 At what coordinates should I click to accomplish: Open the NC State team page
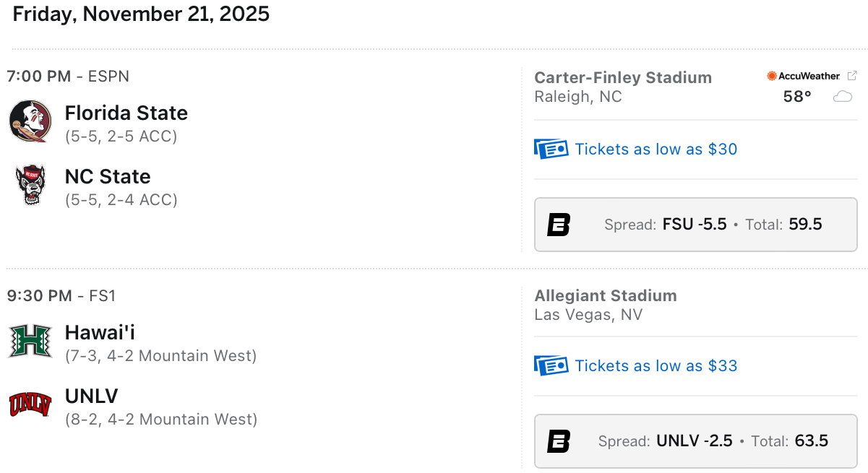click(108, 177)
